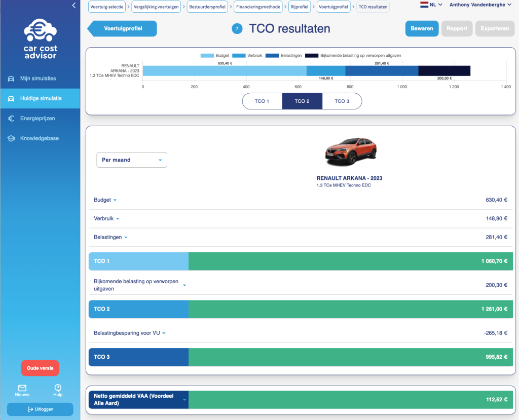Click the Netherlands flag language icon
The width and height of the screenshot is (519, 420).
[x=424, y=5]
